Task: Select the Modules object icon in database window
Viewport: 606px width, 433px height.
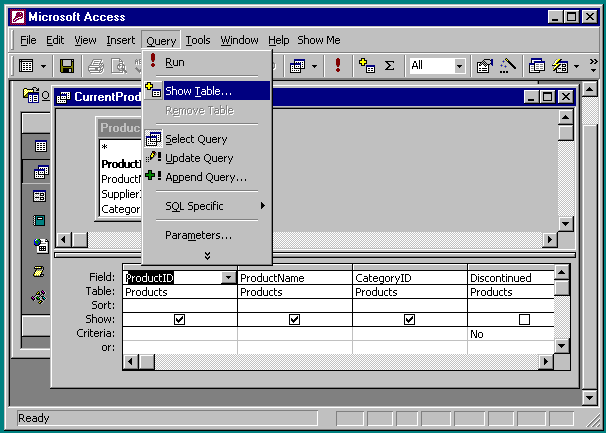Action: coord(39,297)
